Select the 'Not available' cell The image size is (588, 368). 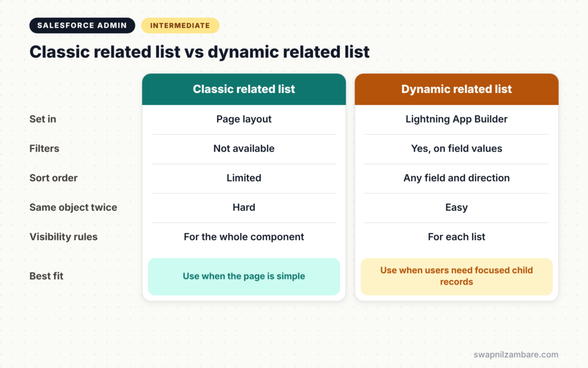(243, 149)
